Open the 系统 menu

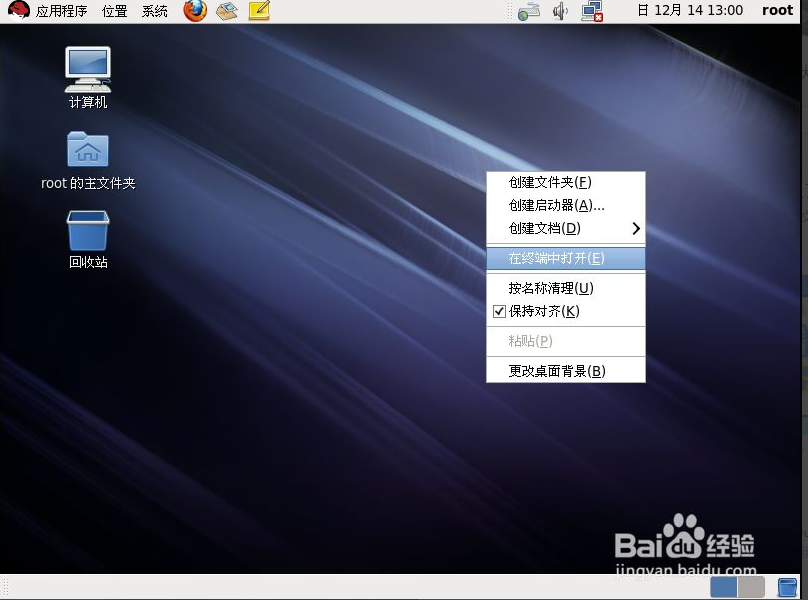pos(155,11)
